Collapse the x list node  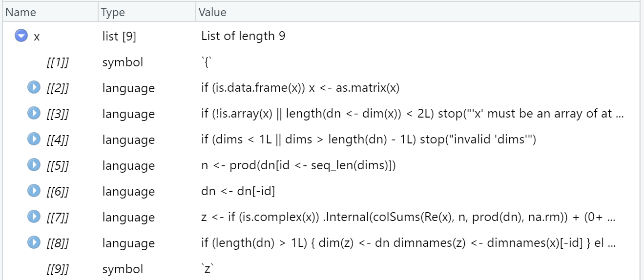pyautogui.click(x=21, y=36)
